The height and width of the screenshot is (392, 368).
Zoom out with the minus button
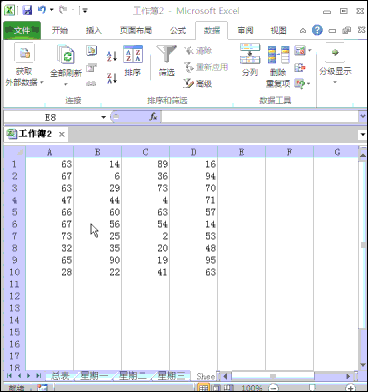[273, 388]
